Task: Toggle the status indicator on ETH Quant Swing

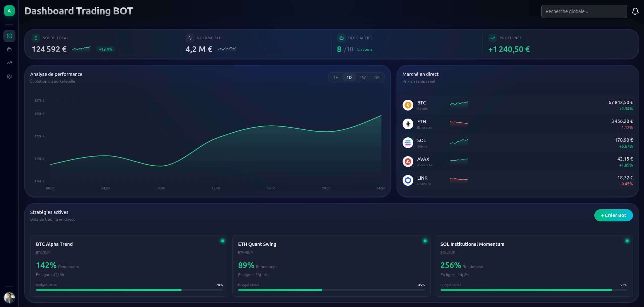Action: tap(425, 240)
